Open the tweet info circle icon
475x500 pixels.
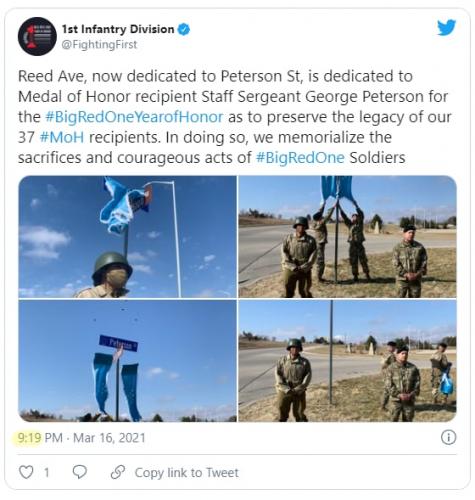pyautogui.click(x=448, y=437)
